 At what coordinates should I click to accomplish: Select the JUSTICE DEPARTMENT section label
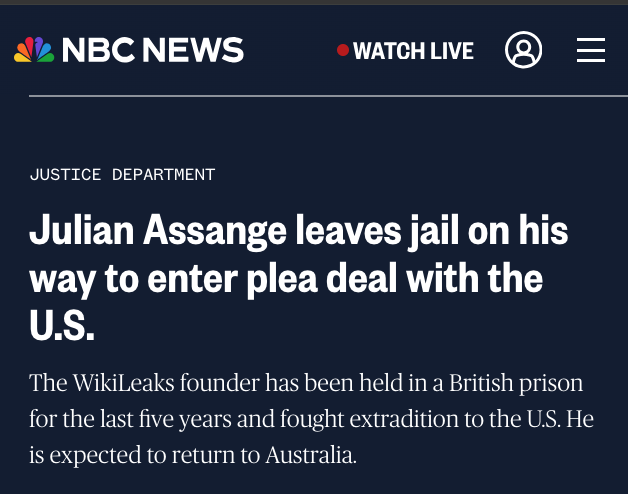click(122, 174)
